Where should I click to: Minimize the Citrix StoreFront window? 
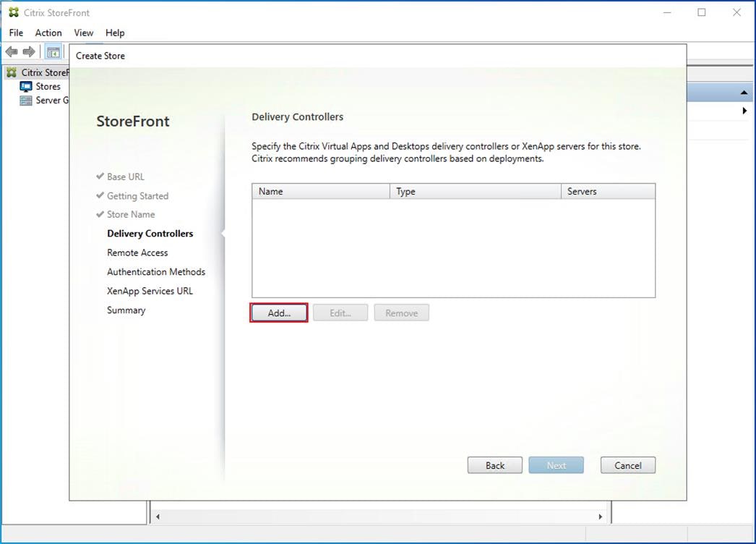(x=667, y=12)
